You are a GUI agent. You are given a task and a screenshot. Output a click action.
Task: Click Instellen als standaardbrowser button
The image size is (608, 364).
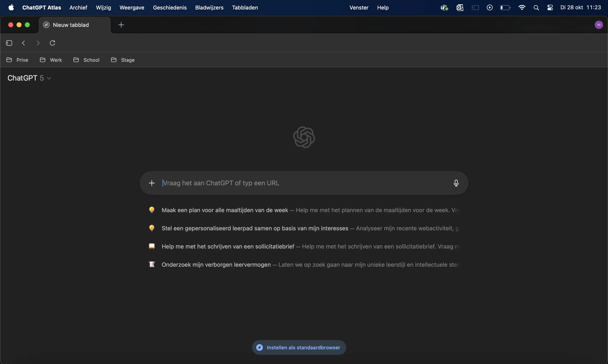coord(299,347)
